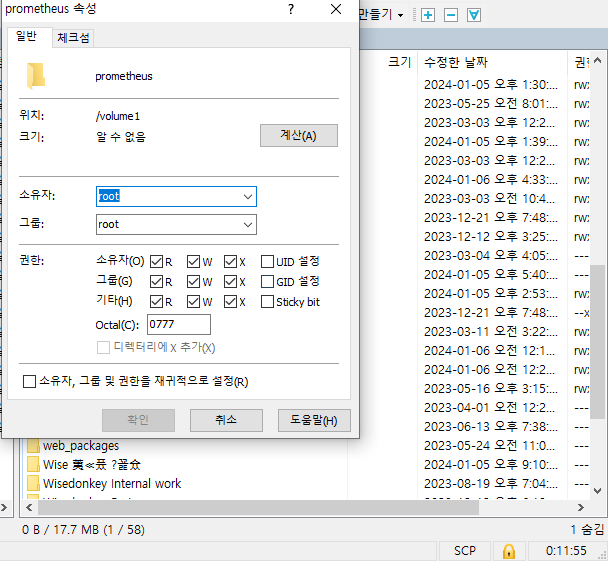The height and width of the screenshot is (561, 608).
Task: Click the lock icon in status bar
Action: (x=509, y=551)
